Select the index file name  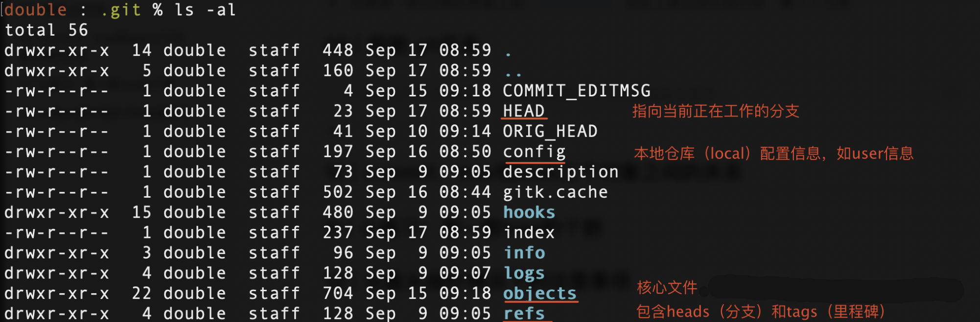[529, 233]
